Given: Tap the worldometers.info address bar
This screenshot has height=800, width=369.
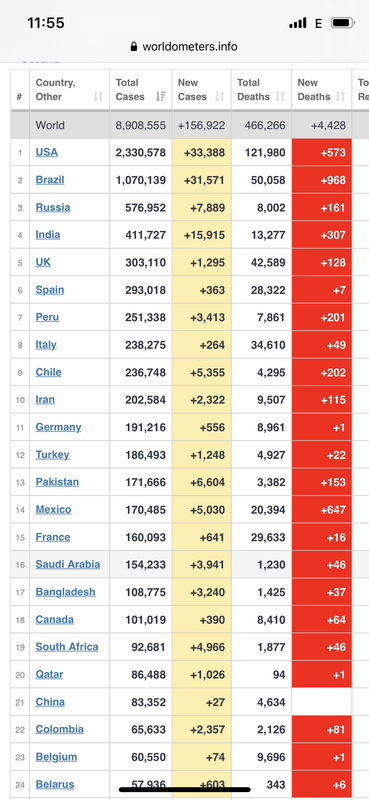Looking at the screenshot, I should pyautogui.click(x=184, y=46).
